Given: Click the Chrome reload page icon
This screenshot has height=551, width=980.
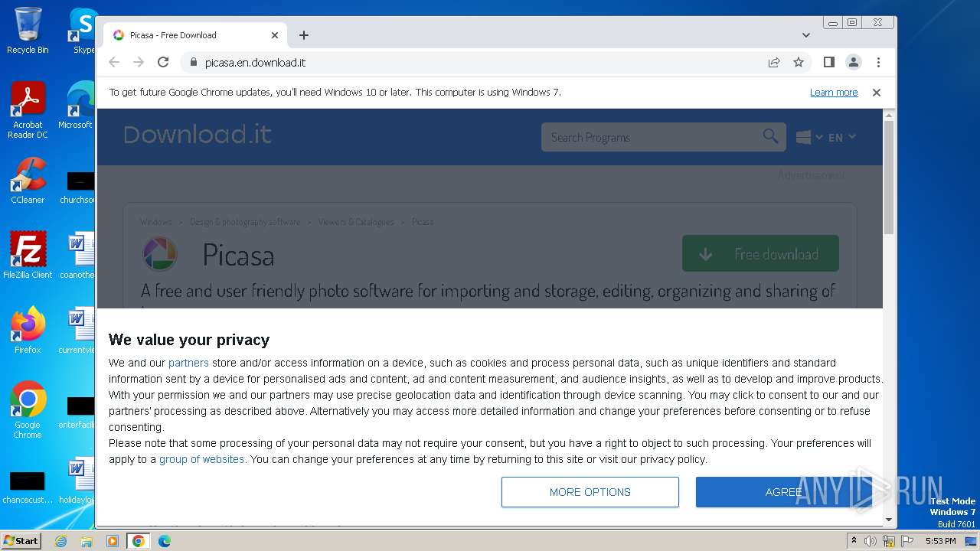Looking at the screenshot, I should [x=163, y=62].
